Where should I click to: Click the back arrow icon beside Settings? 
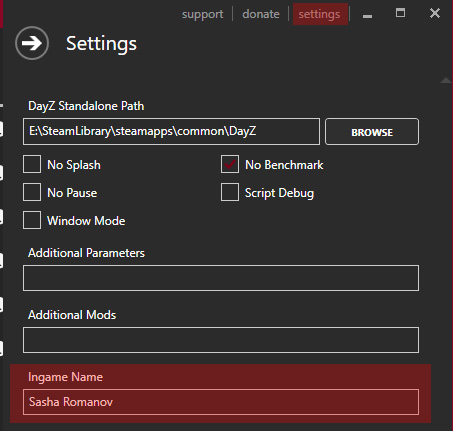pos(32,43)
